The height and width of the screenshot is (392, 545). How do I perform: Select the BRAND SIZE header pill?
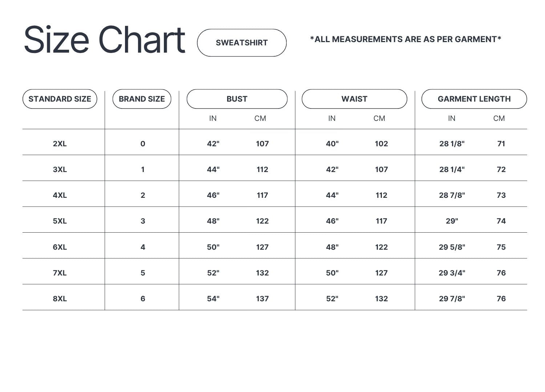142,99
